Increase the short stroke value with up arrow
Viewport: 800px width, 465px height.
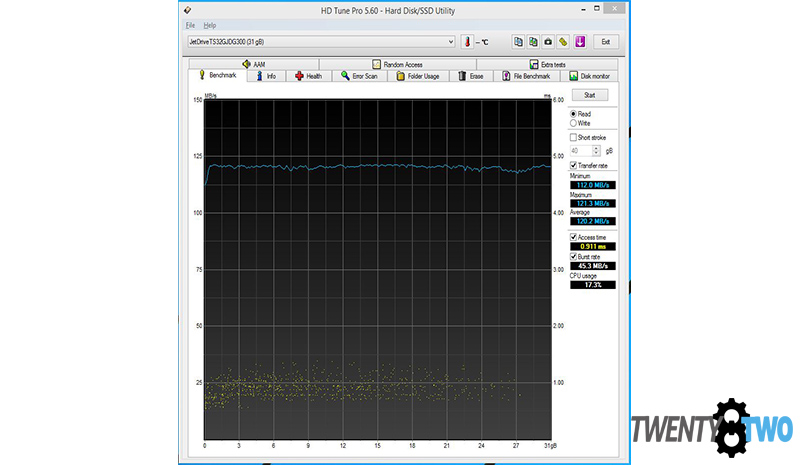coord(596,148)
